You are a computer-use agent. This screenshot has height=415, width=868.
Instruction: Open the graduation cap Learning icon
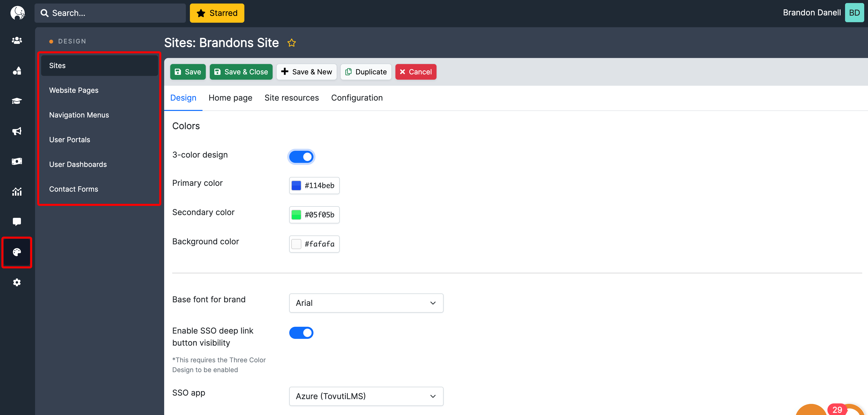(17, 101)
